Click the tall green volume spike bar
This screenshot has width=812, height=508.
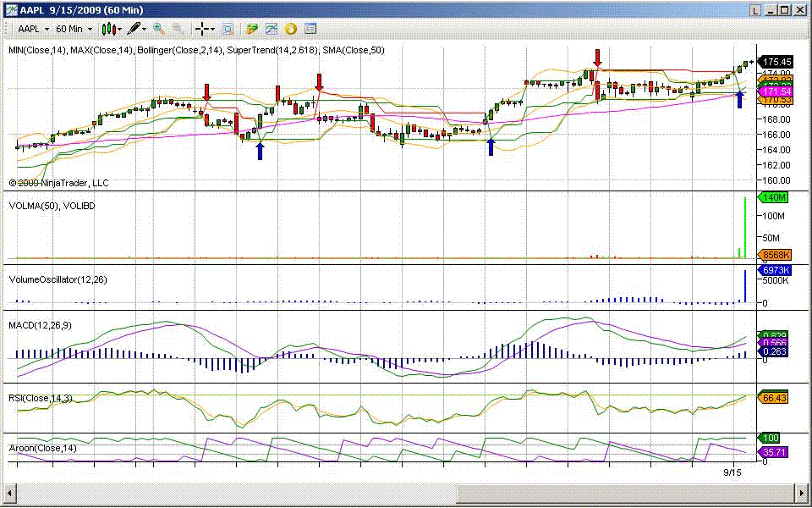(745, 228)
